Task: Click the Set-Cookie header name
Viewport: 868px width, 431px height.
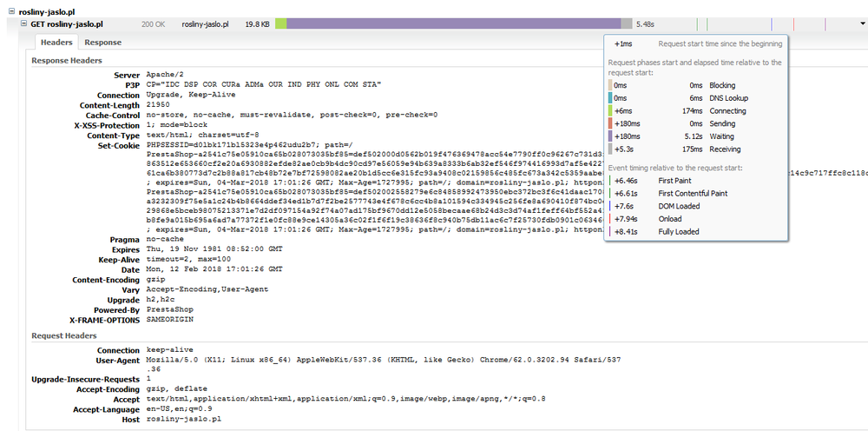Action: [119, 145]
